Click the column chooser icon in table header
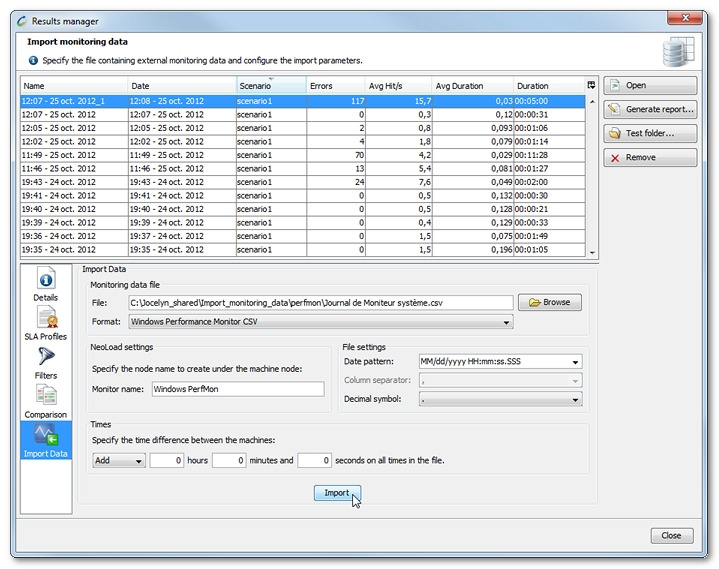The height and width of the screenshot is (569, 719). click(591, 86)
